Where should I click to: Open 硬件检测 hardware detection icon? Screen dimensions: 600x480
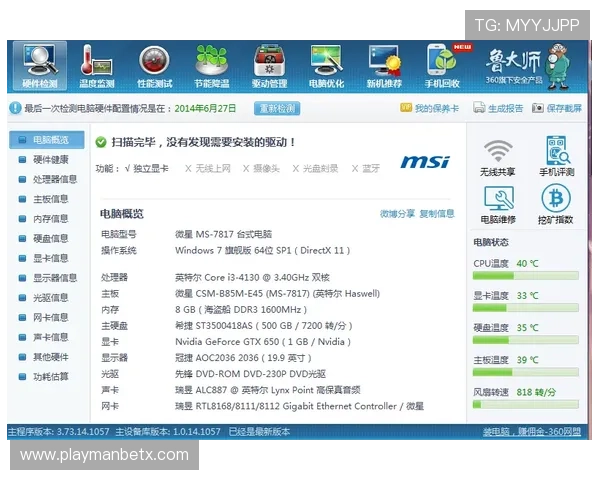coord(40,65)
